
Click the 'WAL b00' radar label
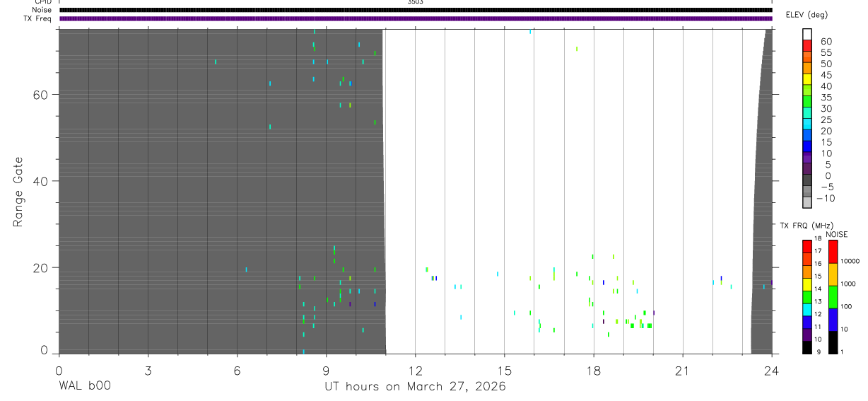tap(85, 386)
